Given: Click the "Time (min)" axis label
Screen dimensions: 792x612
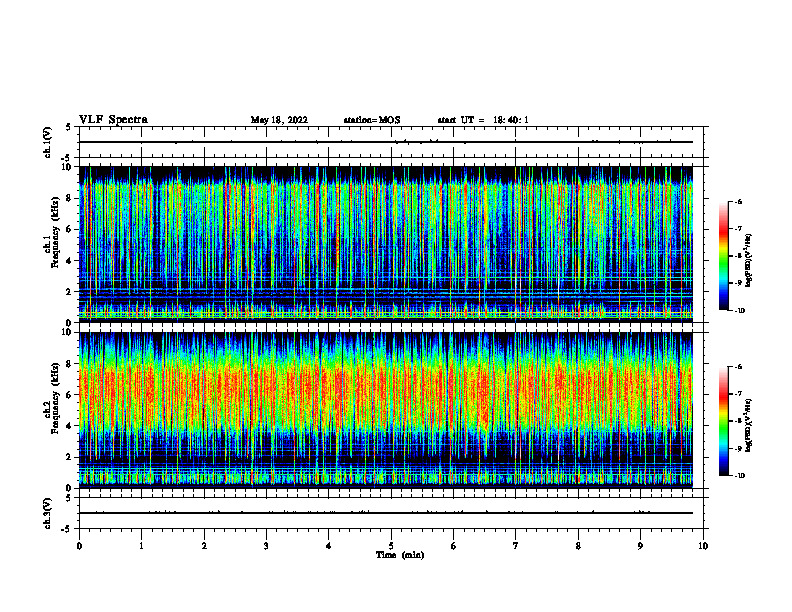Looking at the screenshot, I should click(x=400, y=555).
